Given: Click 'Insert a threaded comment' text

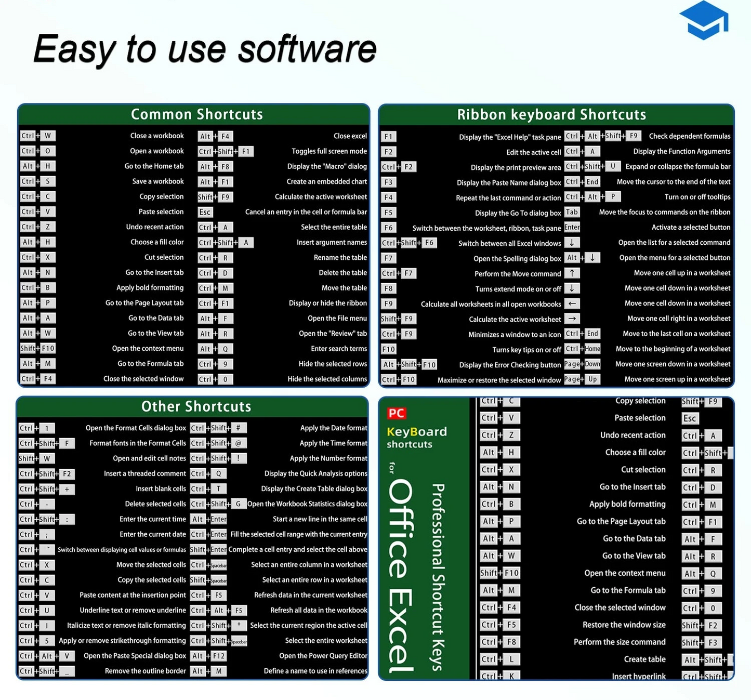Looking at the screenshot, I should coord(145,473).
